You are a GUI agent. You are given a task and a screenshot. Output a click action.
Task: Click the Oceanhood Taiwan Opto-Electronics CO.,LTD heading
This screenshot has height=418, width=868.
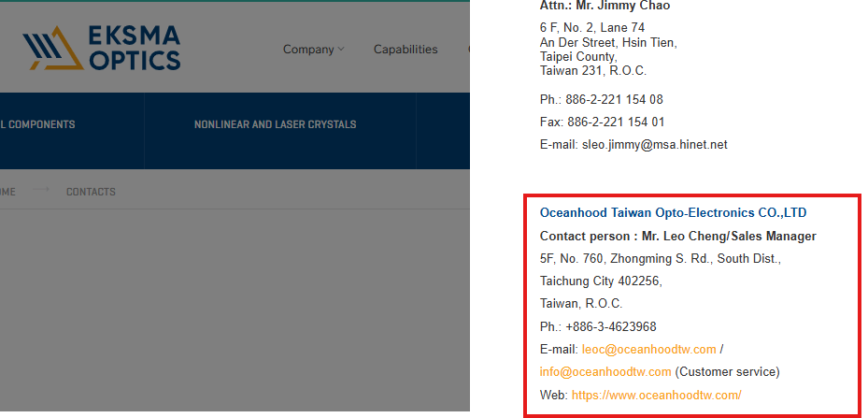pyautogui.click(x=673, y=213)
